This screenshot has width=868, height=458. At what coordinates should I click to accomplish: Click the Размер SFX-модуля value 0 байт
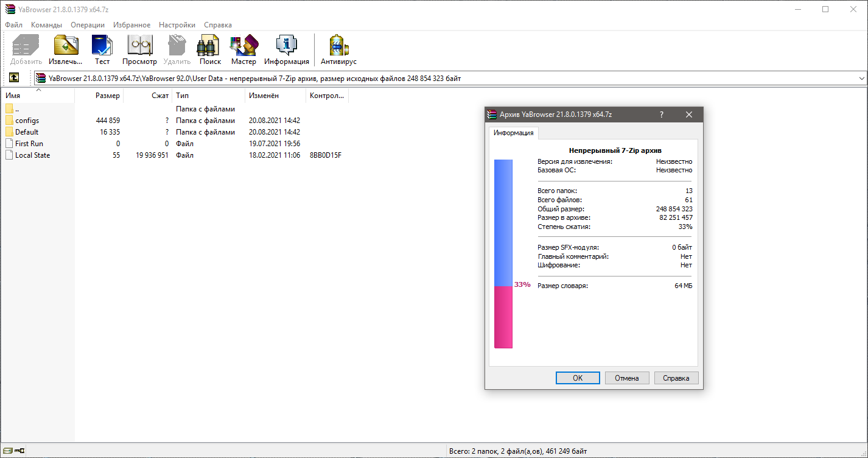point(682,247)
